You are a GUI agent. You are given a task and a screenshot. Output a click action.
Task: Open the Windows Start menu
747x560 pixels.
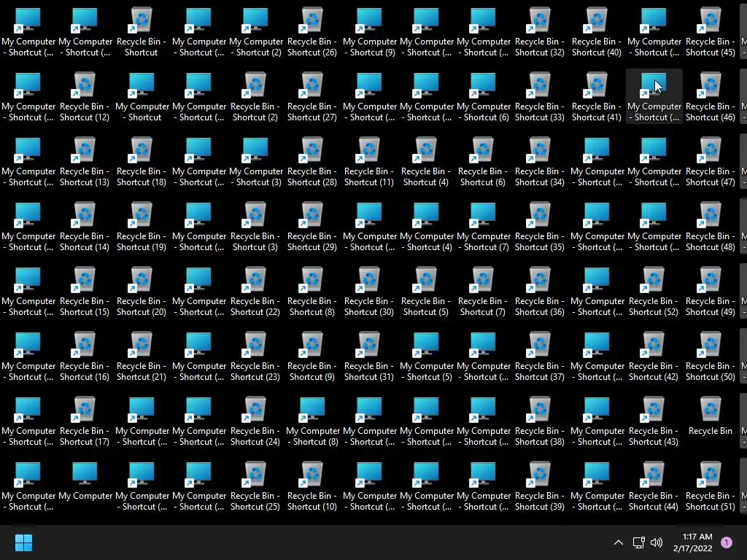(x=23, y=542)
